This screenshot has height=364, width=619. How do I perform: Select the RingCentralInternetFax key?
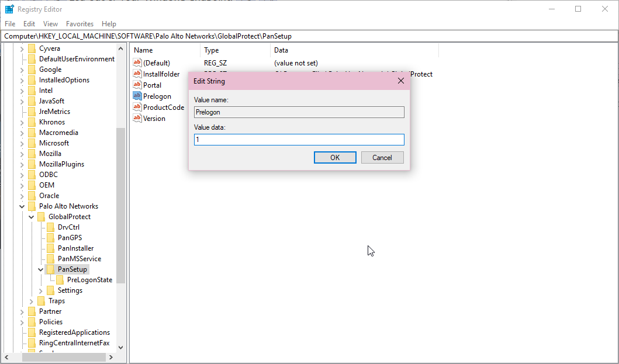pyautogui.click(x=74, y=343)
